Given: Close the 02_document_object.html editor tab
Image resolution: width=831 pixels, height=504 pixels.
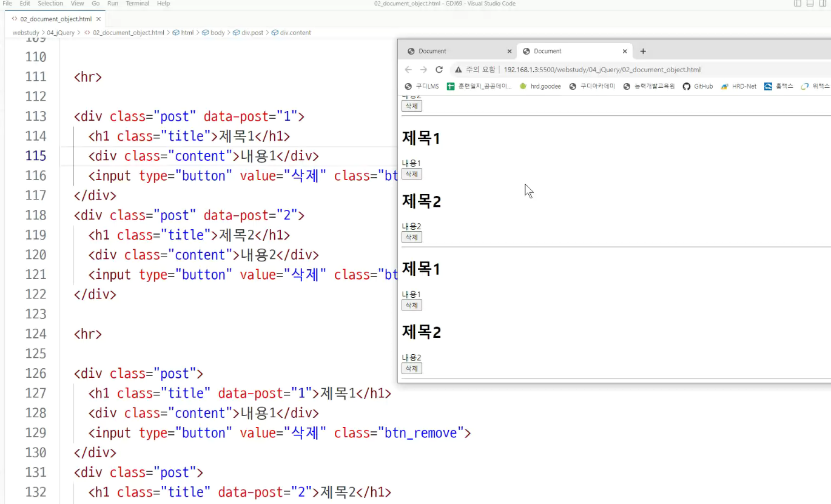Looking at the screenshot, I should (x=98, y=19).
